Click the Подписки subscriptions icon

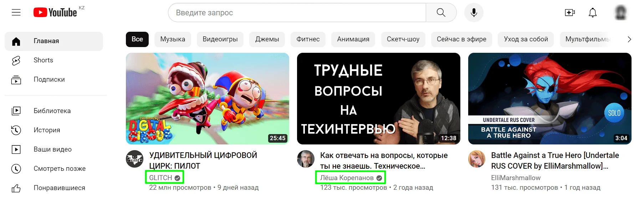(x=16, y=80)
